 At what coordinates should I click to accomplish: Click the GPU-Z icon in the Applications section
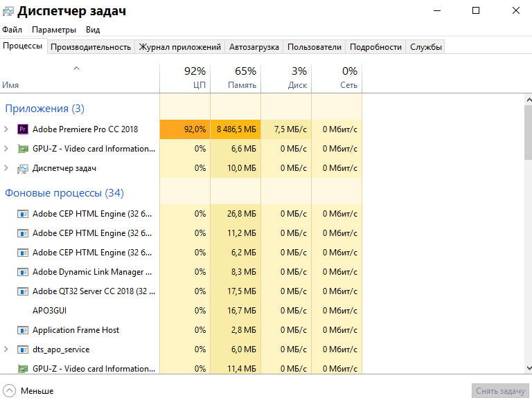click(x=23, y=149)
